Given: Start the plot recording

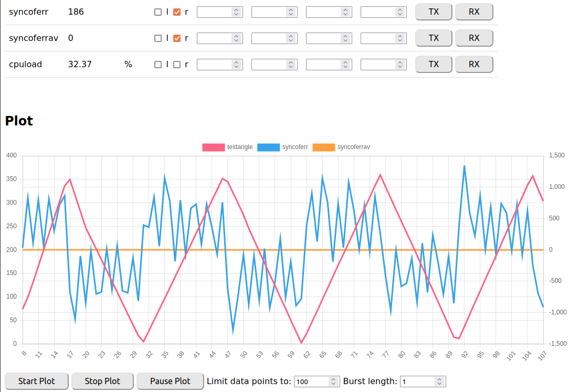Looking at the screenshot, I should click(x=37, y=381).
